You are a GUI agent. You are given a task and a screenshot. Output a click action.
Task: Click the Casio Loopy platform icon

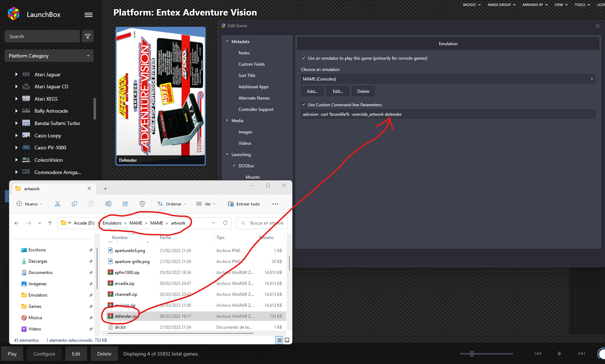coord(26,135)
